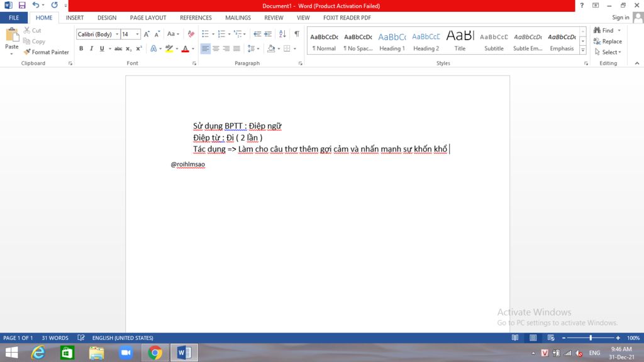Screen dimensions: 644x362
Task: Align text left
Action: pos(205,48)
